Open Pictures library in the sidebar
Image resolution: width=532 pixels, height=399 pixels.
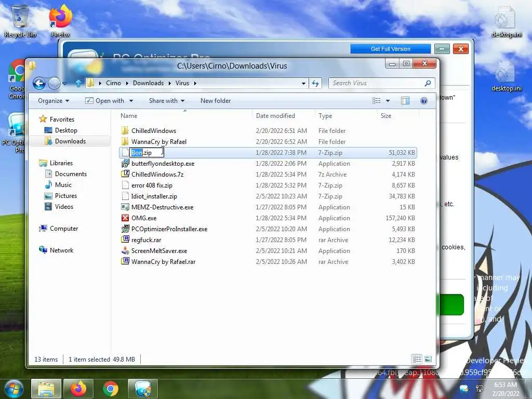61,196
